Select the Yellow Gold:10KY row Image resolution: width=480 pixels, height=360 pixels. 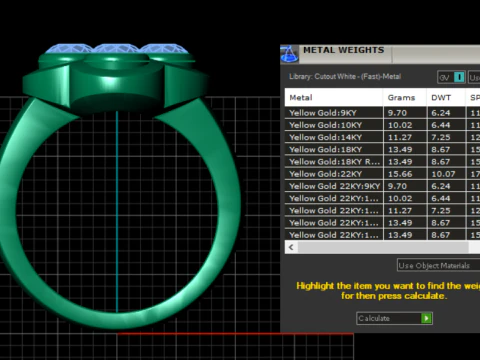click(382, 125)
